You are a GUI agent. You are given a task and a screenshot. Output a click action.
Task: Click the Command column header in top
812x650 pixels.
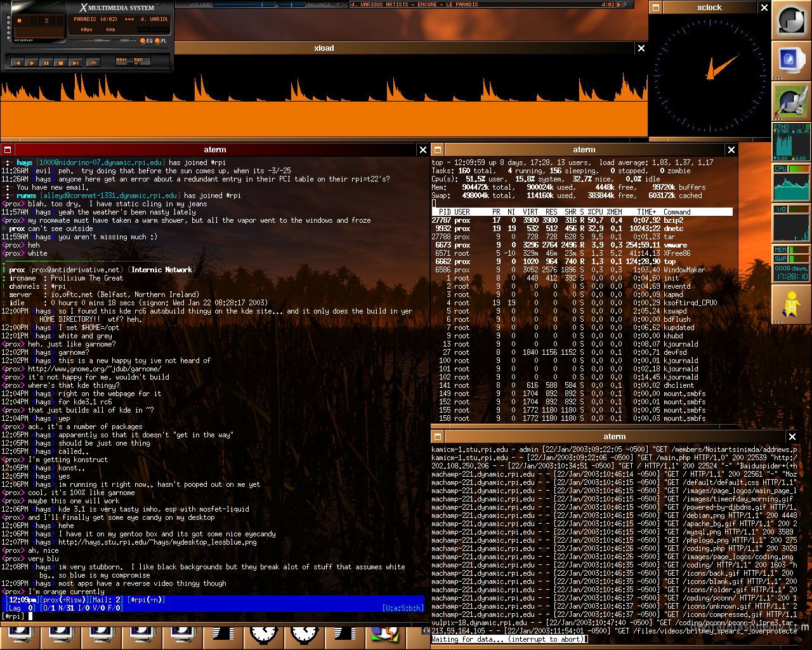pos(677,212)
